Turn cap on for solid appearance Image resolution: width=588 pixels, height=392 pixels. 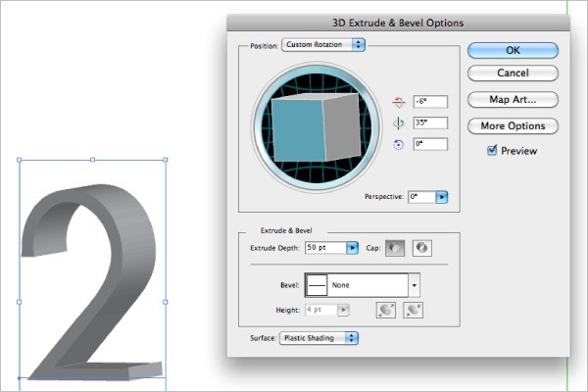(395, 248)
